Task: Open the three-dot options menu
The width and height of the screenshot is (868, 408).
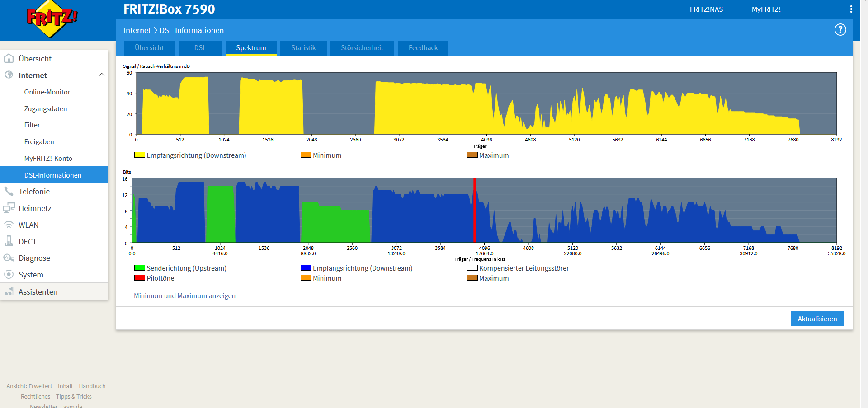Action: [x=851, y=9]
